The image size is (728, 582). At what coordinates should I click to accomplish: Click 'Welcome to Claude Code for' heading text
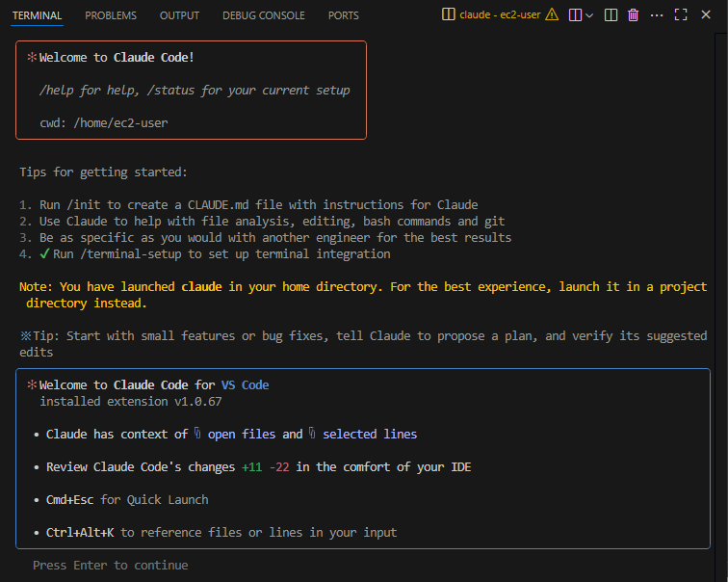pyautogui.click(x=127, y=385)
